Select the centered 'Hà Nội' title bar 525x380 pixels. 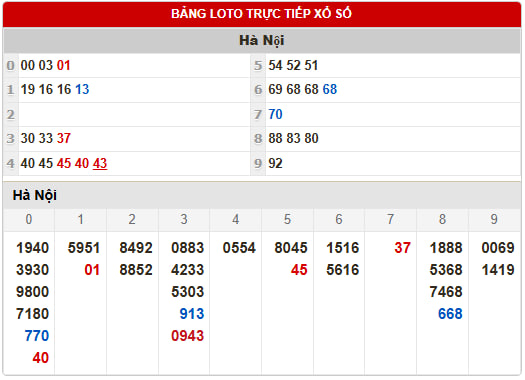(262, 41)
